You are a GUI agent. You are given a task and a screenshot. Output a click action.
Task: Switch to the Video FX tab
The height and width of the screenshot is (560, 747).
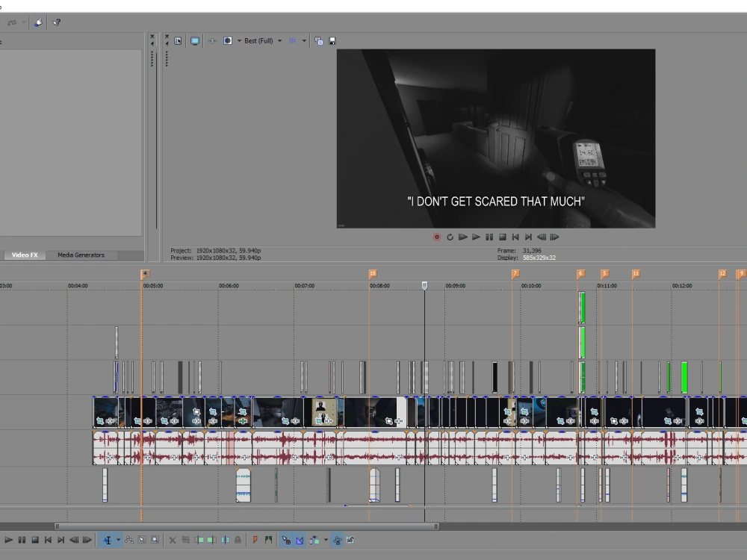tap(25, 255)
